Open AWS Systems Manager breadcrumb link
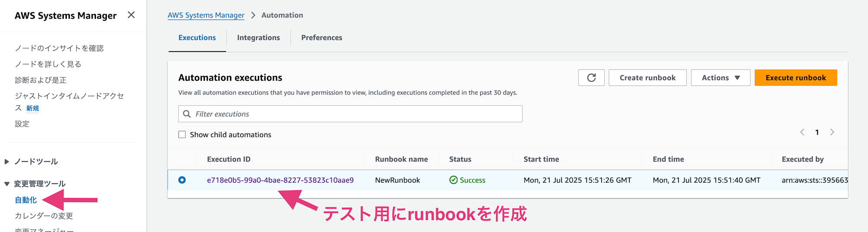The image size is (868, 232). click(206, 15)
